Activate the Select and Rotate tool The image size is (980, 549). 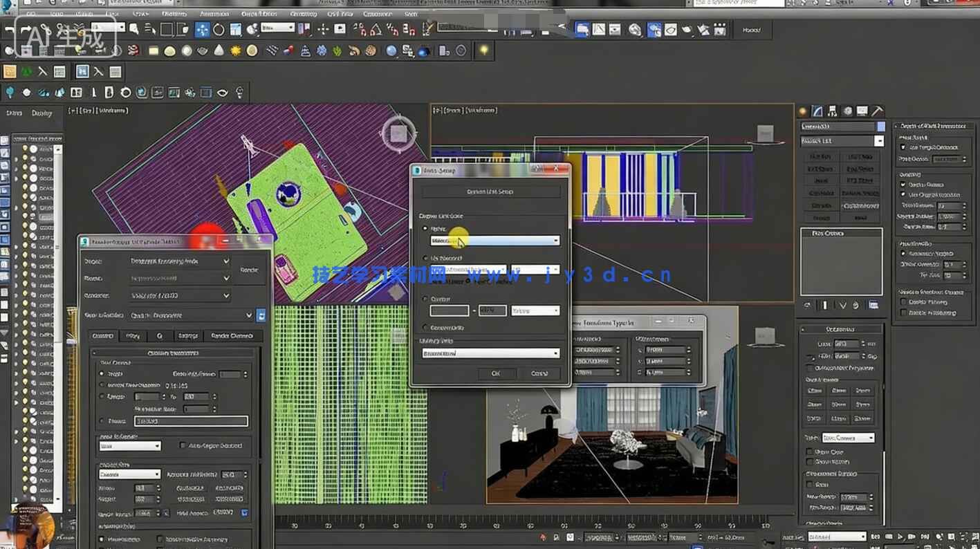click(219, 29)
